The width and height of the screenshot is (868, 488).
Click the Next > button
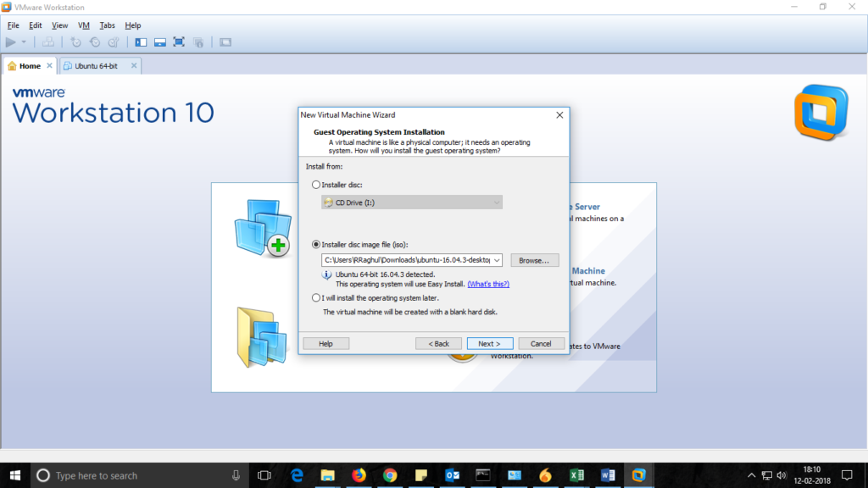pos(489,343)
